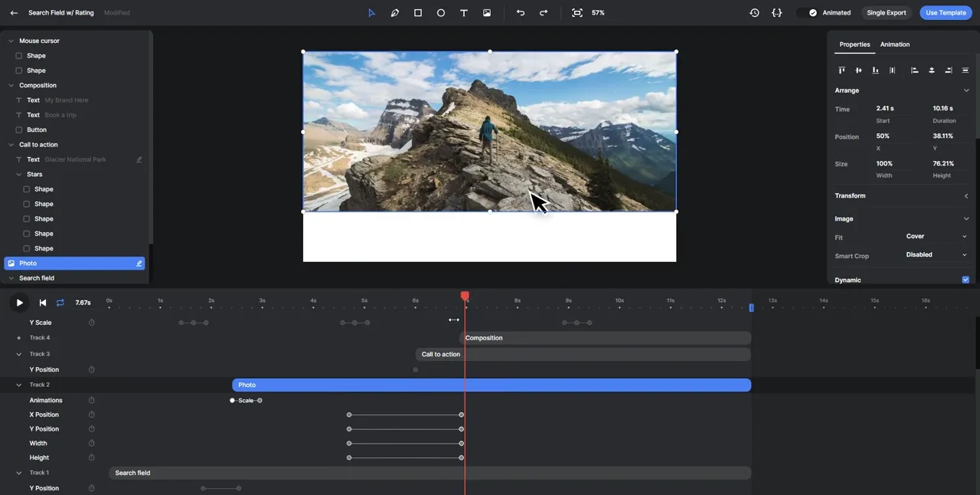Select the Rectangle tool
Image resolution: width=980 pixels, height=495 pixels.
tap(417, 12)
